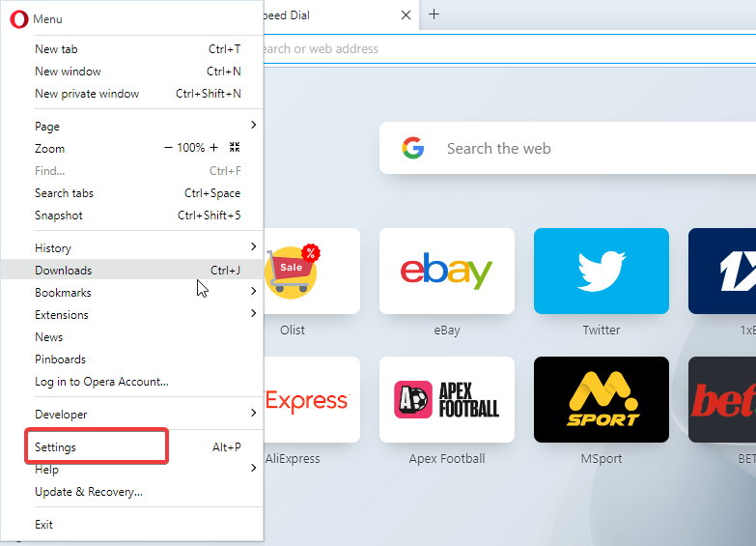Open the 1xBet speed dial tile
756x546 pixels.
coord(722,271)
